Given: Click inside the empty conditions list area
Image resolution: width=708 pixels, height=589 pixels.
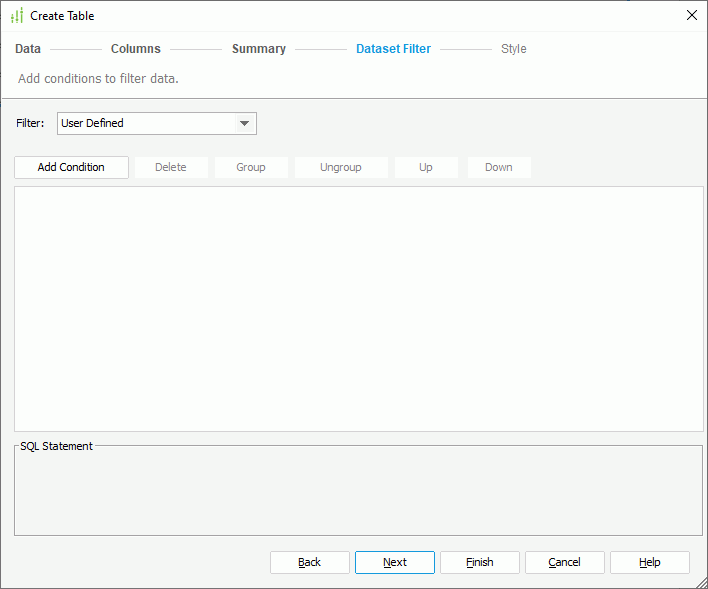Looking at the screenshot, I should tap(358, 308).
